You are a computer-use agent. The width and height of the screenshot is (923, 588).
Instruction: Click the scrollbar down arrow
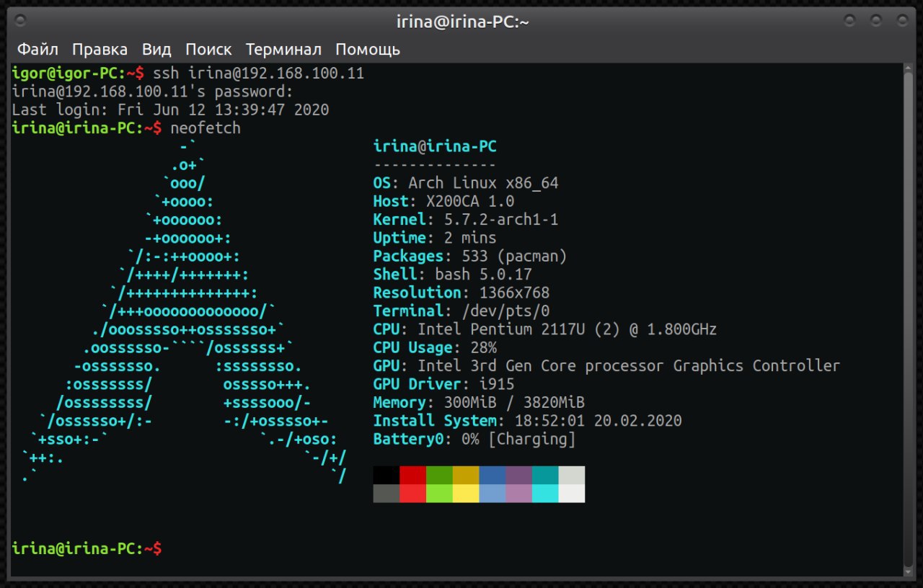point(909,573)
